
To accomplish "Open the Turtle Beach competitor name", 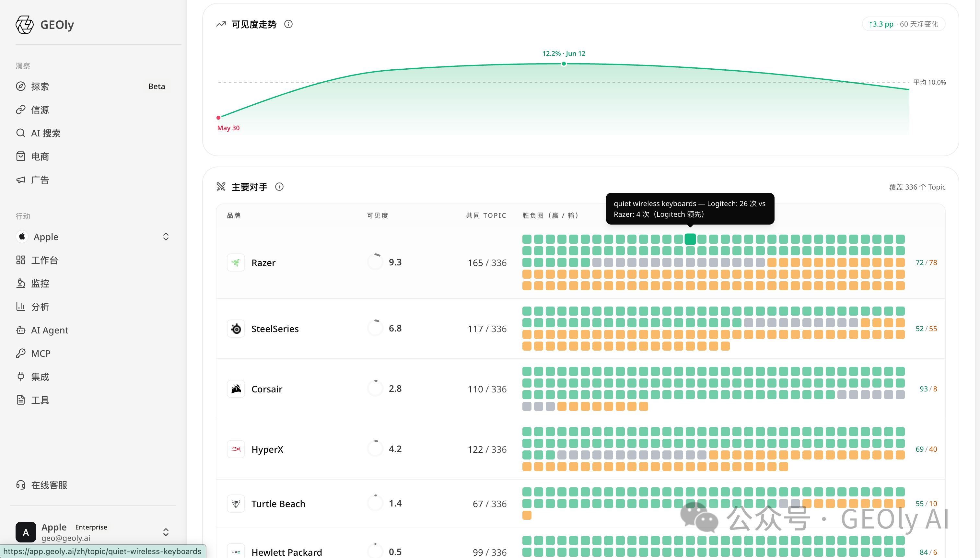I will pos(278,504).
